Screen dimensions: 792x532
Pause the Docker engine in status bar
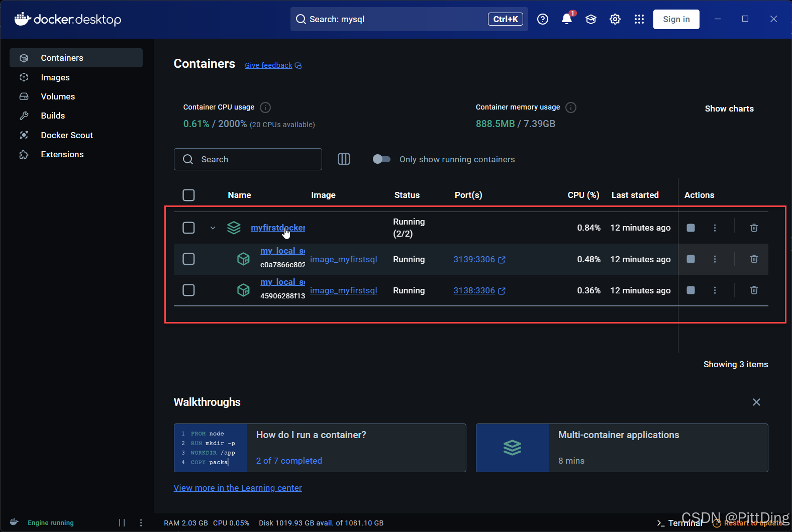point(122,523)
